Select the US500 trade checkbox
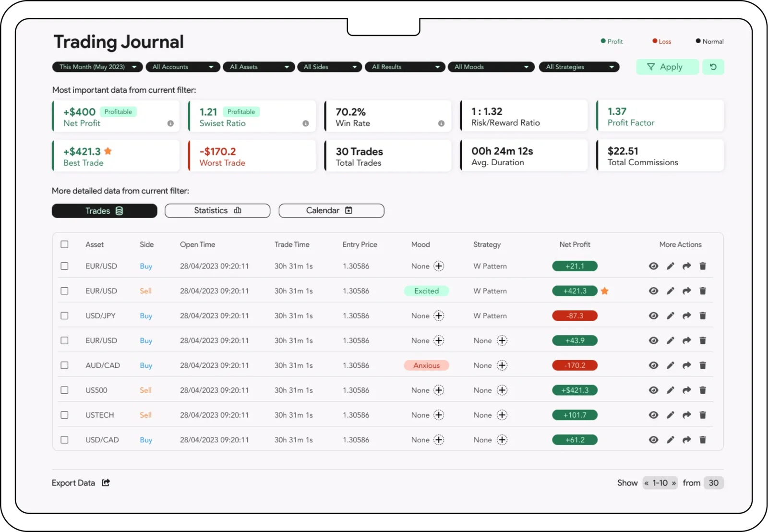This screenshot has width=768, height=532. [64, 390]
